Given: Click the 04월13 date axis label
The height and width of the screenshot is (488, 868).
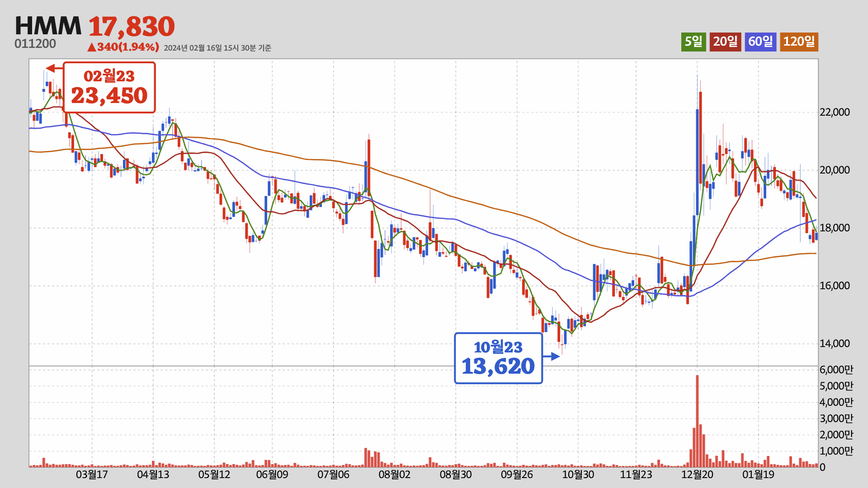Looking at the screenshot, I should click(153, 474).
